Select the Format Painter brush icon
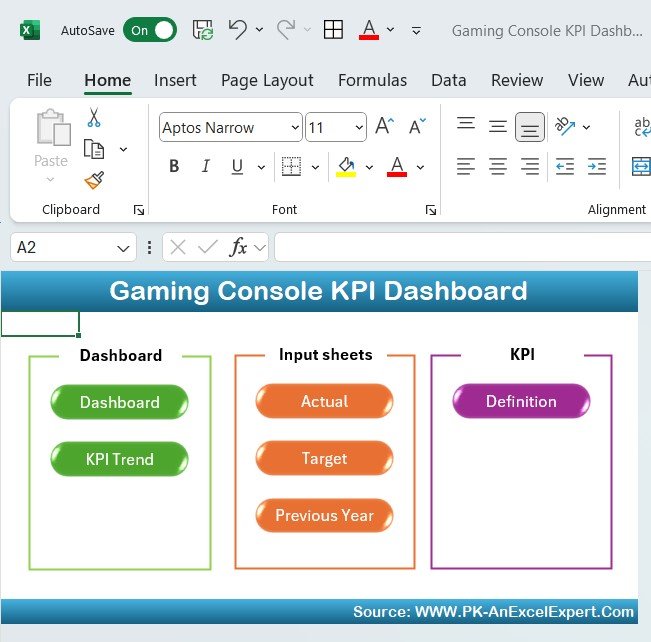Viewport: 651px width, 642px height. click(x=94, y=180)
